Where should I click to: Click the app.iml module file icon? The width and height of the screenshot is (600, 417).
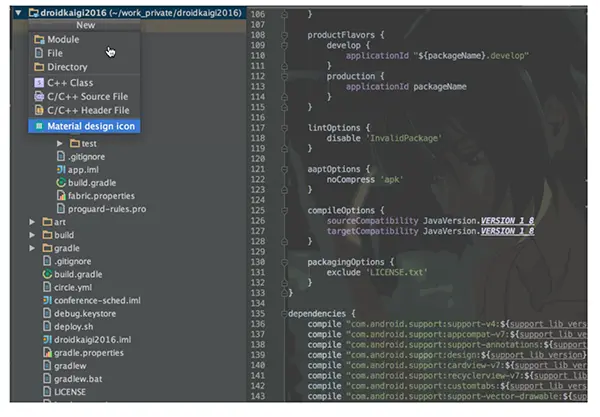point(61,169)
